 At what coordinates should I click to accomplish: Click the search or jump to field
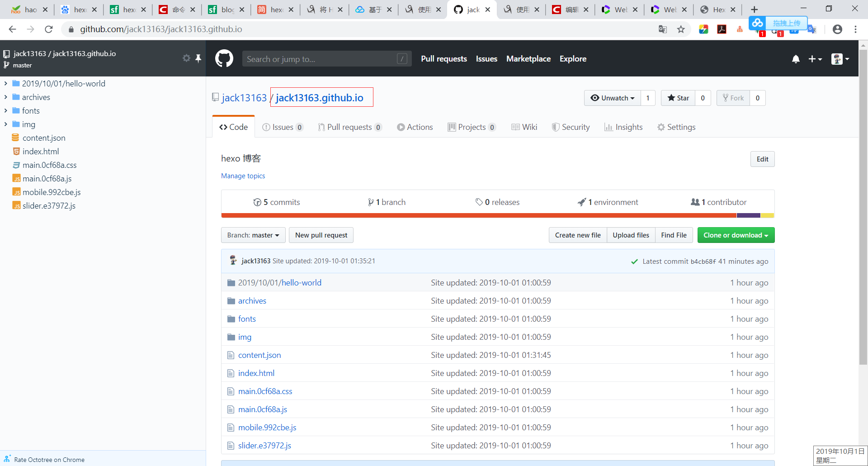coord(327,58)
